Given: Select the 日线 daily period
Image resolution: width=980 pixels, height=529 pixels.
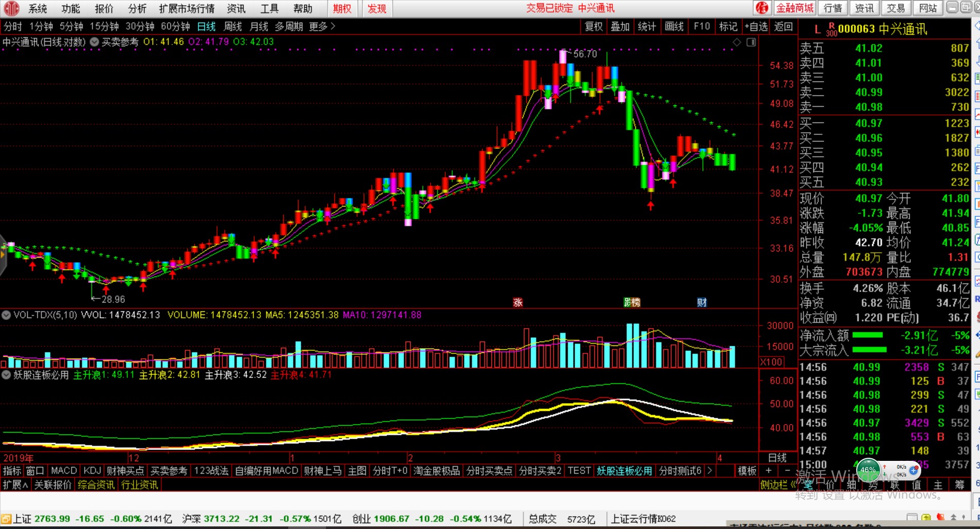Looking at the screenshot, I should [206, 26].
